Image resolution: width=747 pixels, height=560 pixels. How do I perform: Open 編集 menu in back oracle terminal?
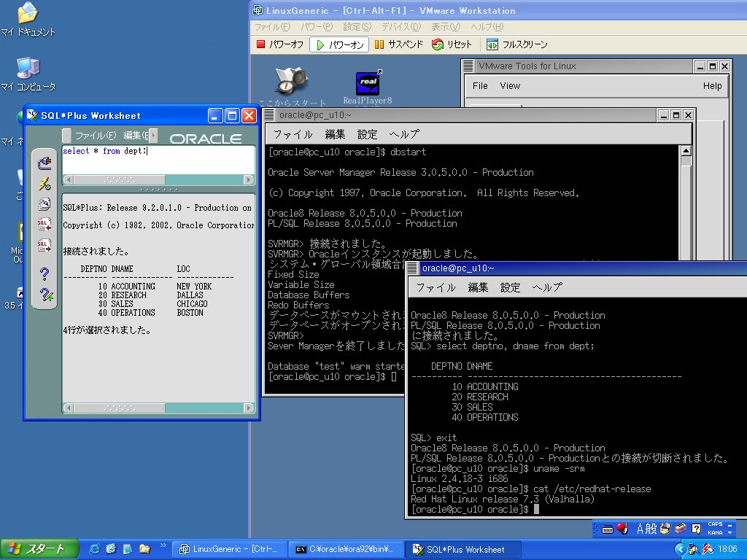pos(335,135)
